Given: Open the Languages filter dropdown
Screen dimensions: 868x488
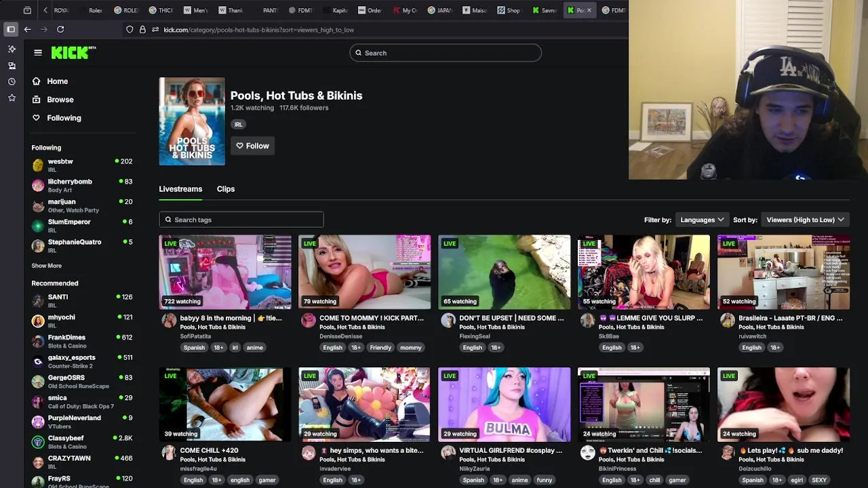Looking at the screenshot, I should point(702,220).
